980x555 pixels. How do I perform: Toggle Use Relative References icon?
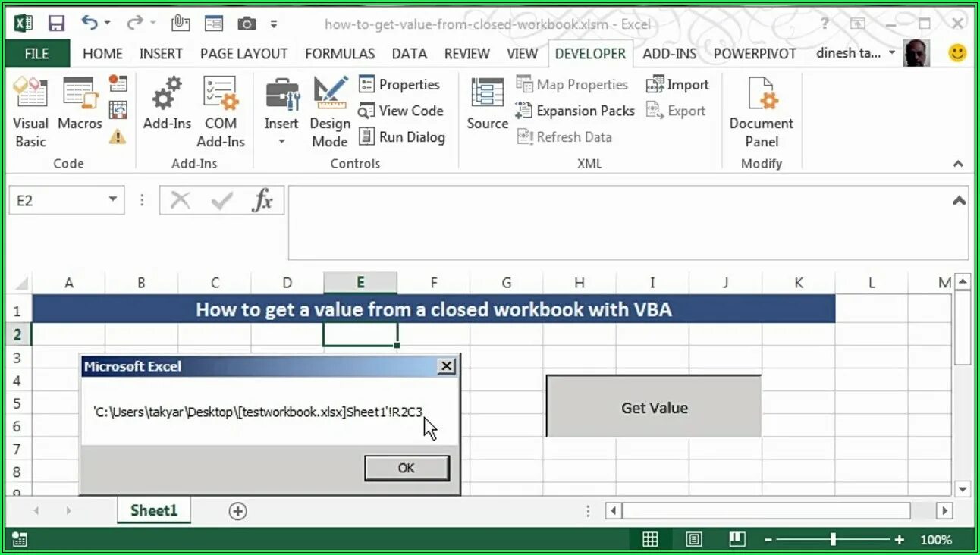pyautogui.click(x=118, y=110)
